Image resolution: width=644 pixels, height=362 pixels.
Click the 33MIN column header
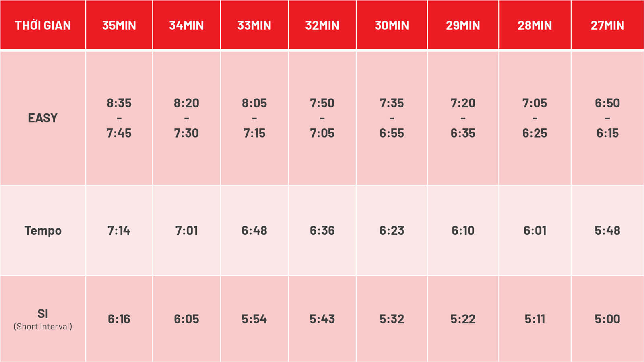pyautogui.click(x=254, y=25)
